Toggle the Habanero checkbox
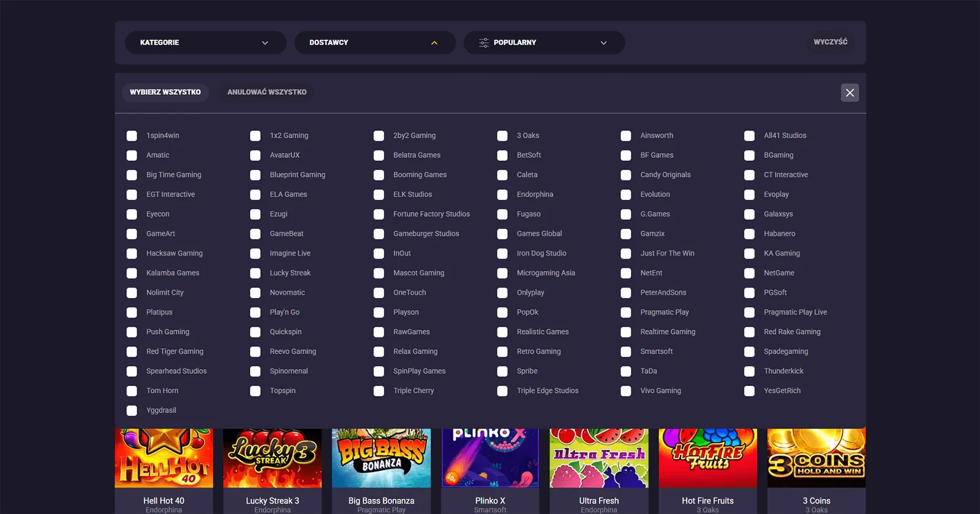Viewport: 980px width, 514px height. [749, 234]
